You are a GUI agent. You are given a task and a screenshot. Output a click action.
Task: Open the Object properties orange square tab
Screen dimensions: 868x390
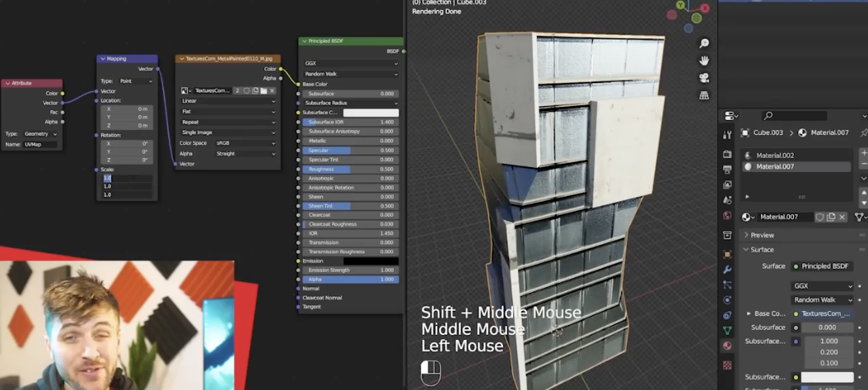pyautogui.click(x=727, y=254)
